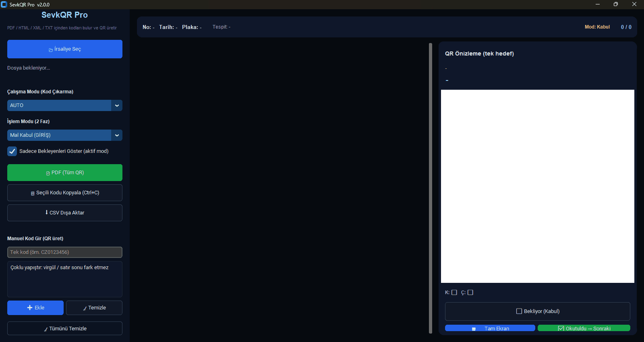Expand the İşlem Modu dropdown arrow
Viewport: 644px width, 342px height.
coord(117,135)
